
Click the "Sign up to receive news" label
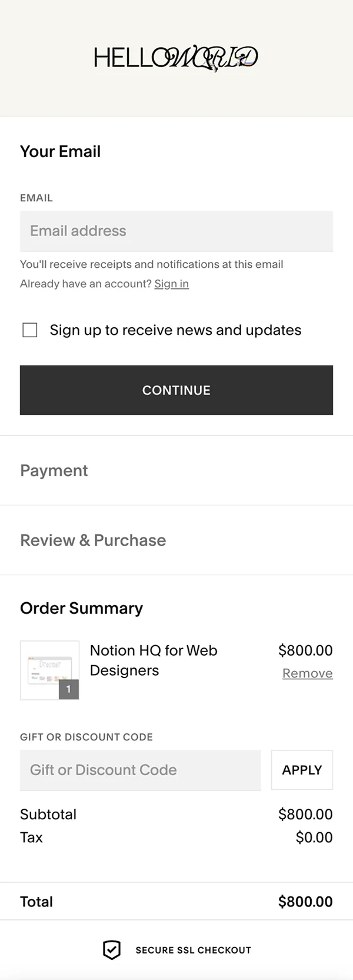175,330
